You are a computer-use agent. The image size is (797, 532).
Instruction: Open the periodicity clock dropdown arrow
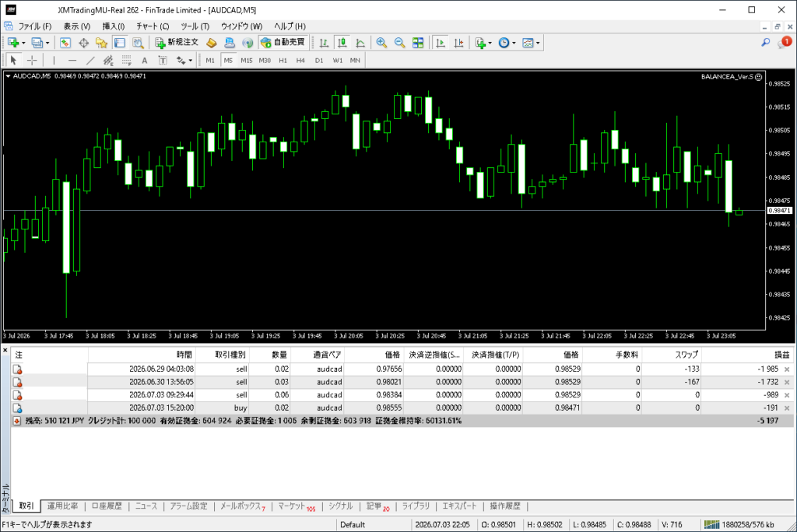(x=514, y=44)
